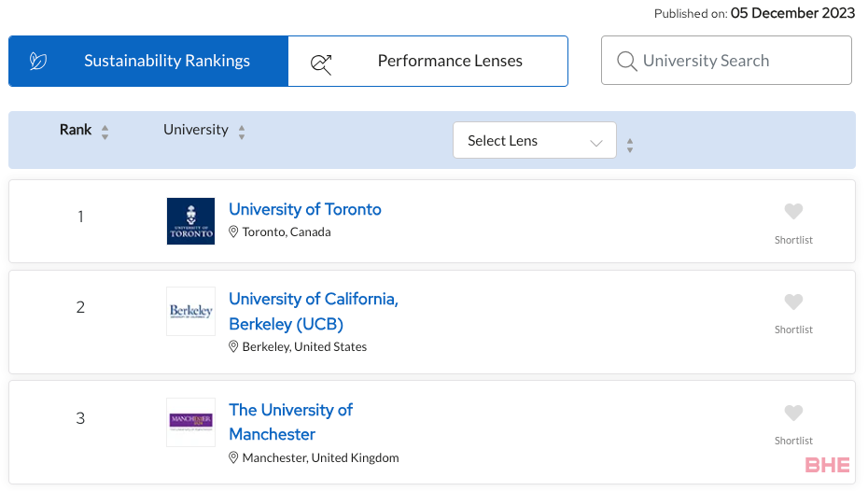Click the sort arrows beside Select Lens
This screenshot has height=491, width=868.
point(630,146)
